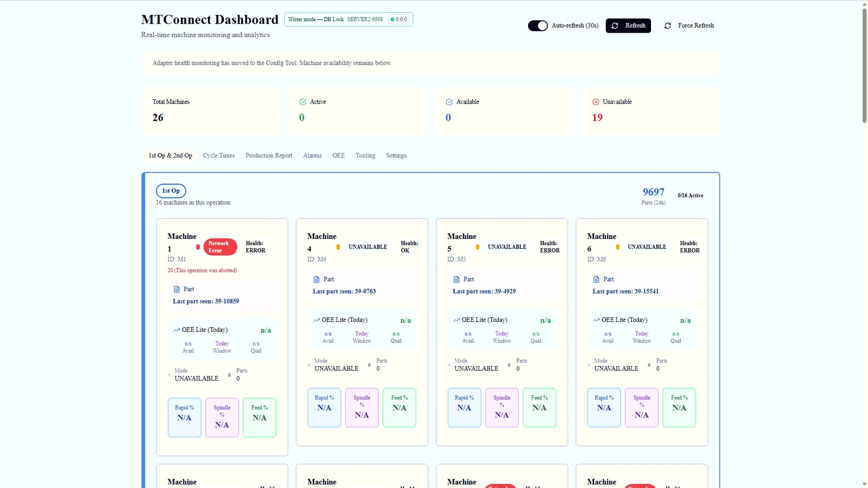Click the Mode activity icon on Machine 1

pyautogui.click(x=169, y=375)
